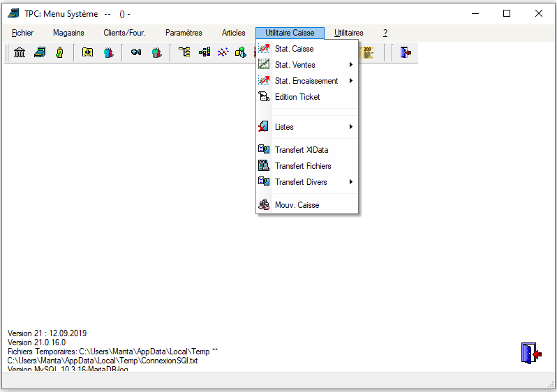Select Transfert Divers menu entry
557x392 pixels.
[x=307, y=182]
